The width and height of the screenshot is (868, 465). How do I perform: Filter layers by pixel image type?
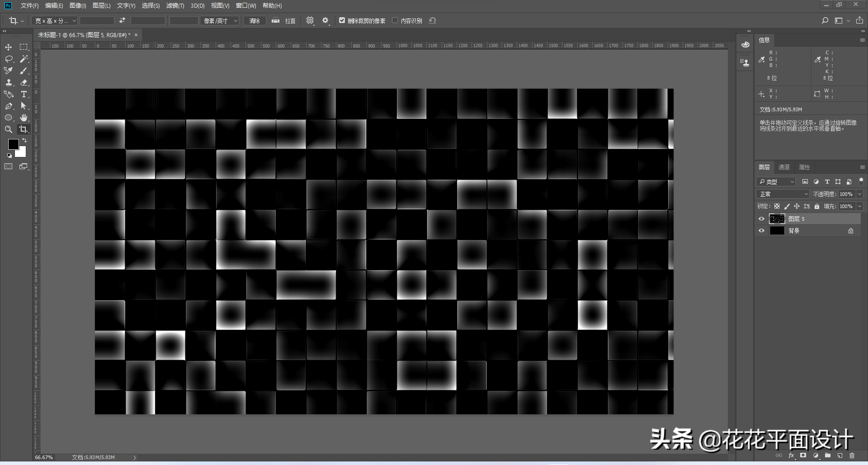805,181
